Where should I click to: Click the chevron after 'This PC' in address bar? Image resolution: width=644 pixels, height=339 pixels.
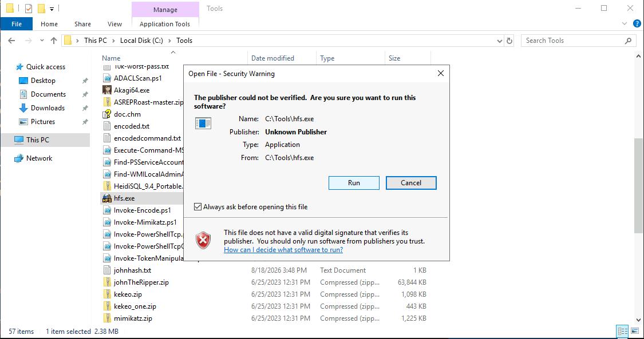113,41
